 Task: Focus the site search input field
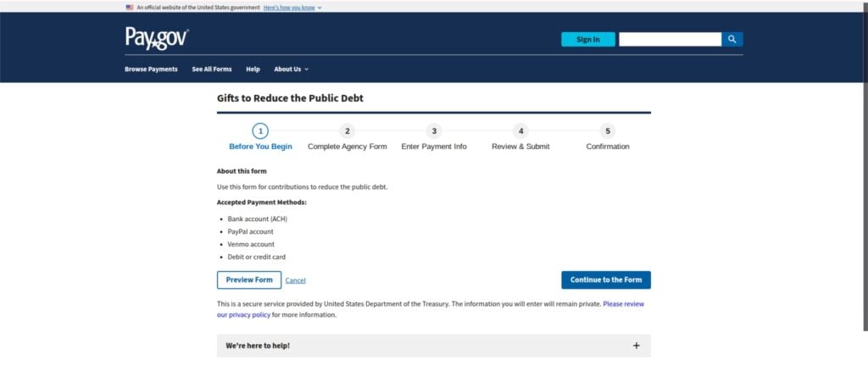tap(670, 39)
